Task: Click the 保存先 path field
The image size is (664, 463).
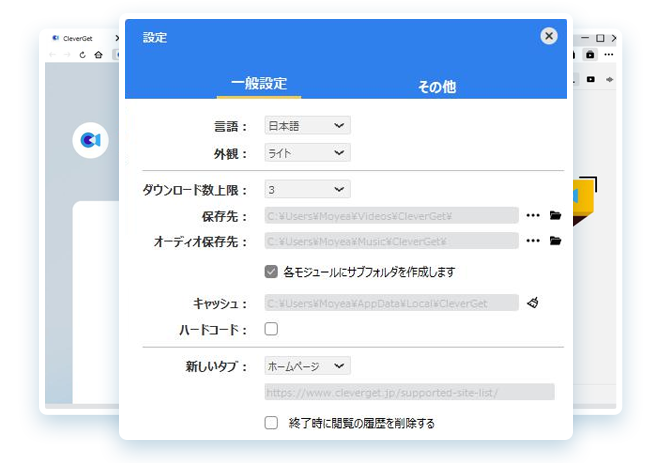Action: [391, 216]
